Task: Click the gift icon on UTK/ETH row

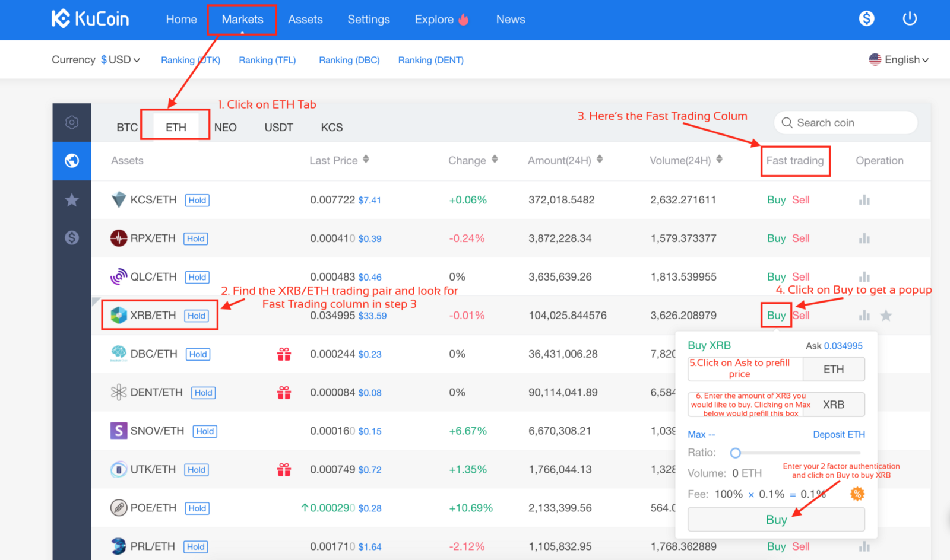Action: (284, 470)
